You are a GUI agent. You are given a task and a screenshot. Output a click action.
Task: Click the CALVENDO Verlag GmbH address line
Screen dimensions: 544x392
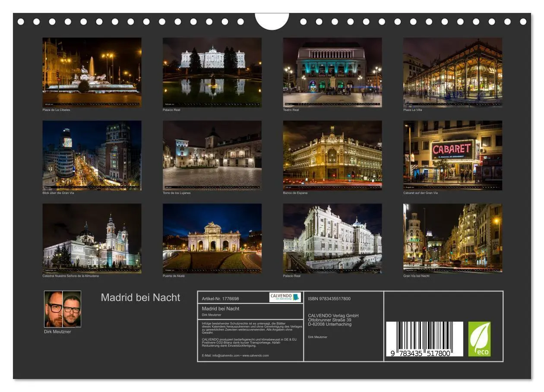pyautogui.click(x=333, y=316)
